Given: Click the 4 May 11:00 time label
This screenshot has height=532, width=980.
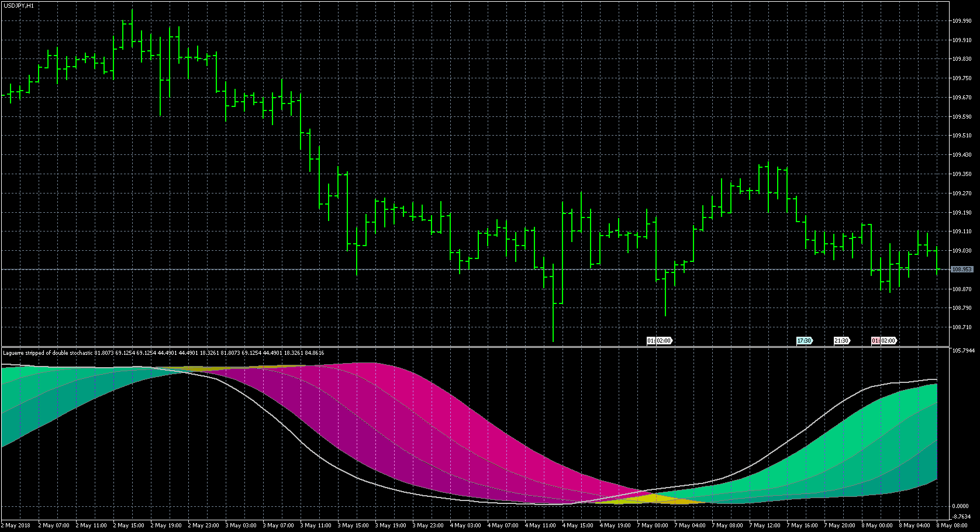Looking at the screenshot, I should click(x=540, y=525).
